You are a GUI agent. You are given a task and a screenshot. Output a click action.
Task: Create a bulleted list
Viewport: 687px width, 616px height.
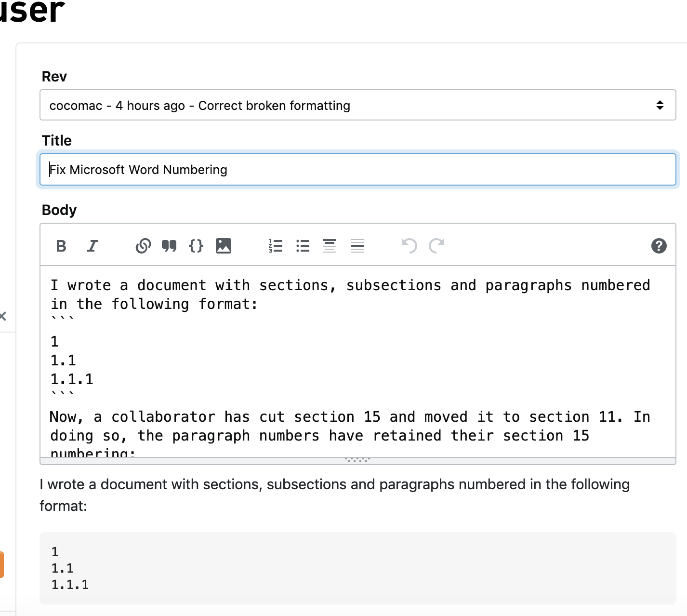click(x=303, y=246)
